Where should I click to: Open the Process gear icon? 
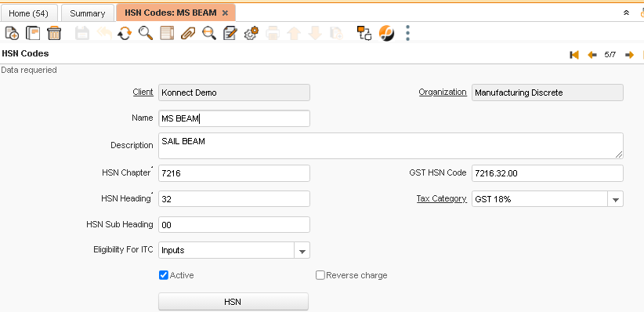[251, 33]
